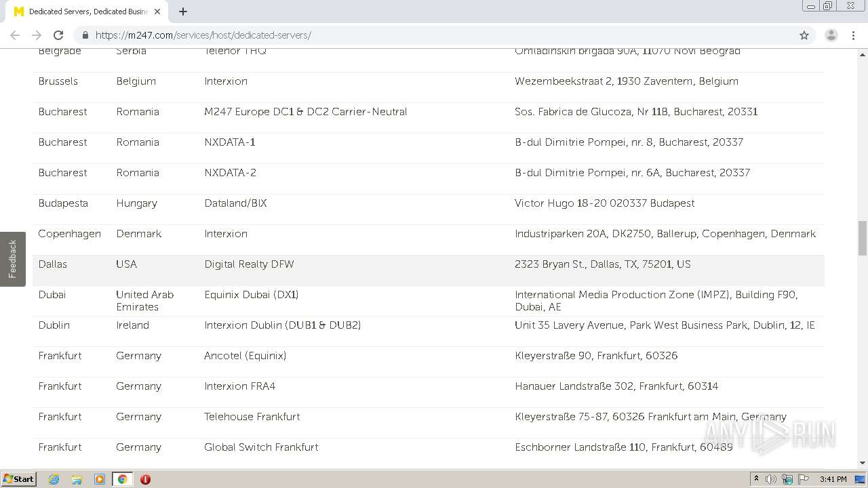Select the Copenhagen city cell
This screenshot has height=488, width=868.
[69, 234]
